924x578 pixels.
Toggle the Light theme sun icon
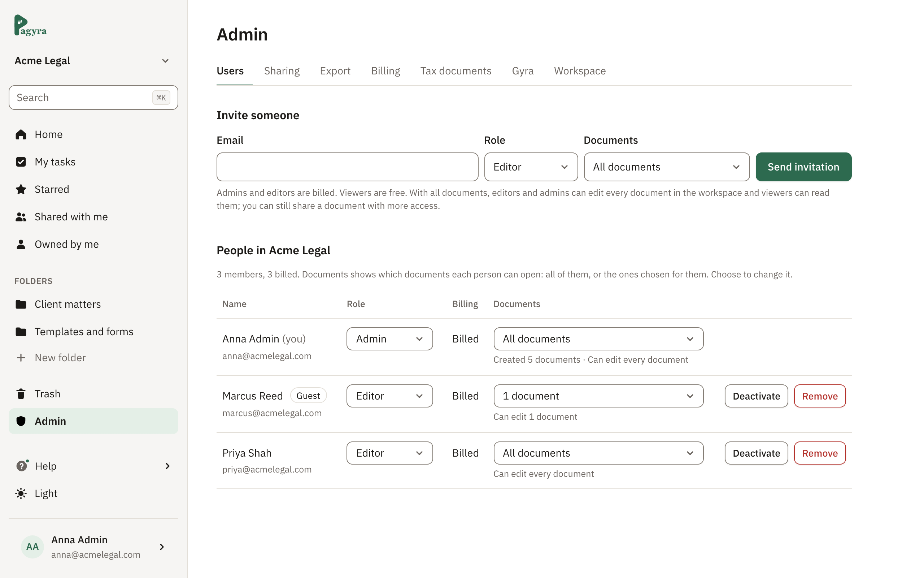(21, 493)
